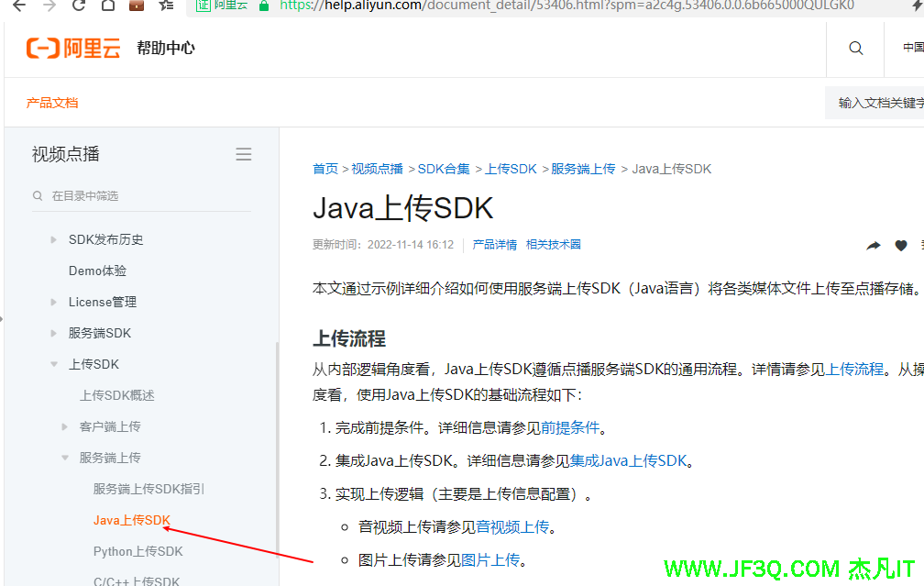Open search with the magnifier icon
924x586 pixels.
855,49
